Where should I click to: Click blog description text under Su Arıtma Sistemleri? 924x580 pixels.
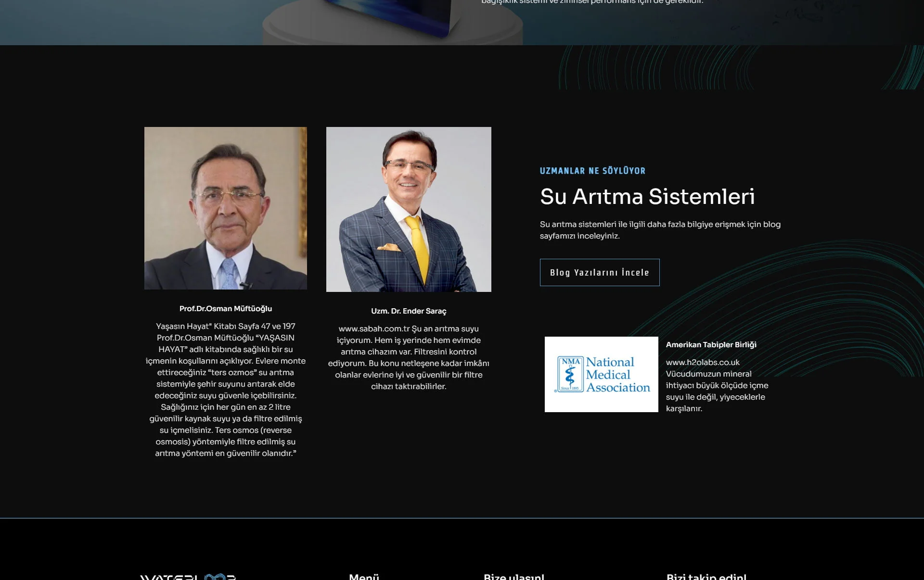pyautogui.click(x=660, y=230)
